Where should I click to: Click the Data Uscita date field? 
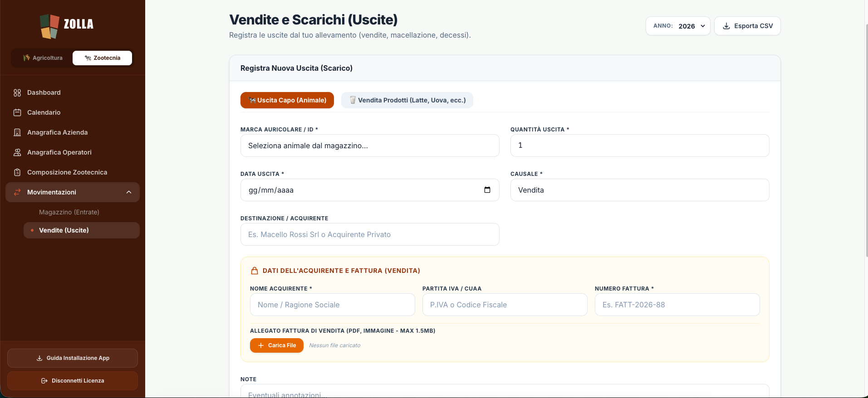click(x=370, y=190)
